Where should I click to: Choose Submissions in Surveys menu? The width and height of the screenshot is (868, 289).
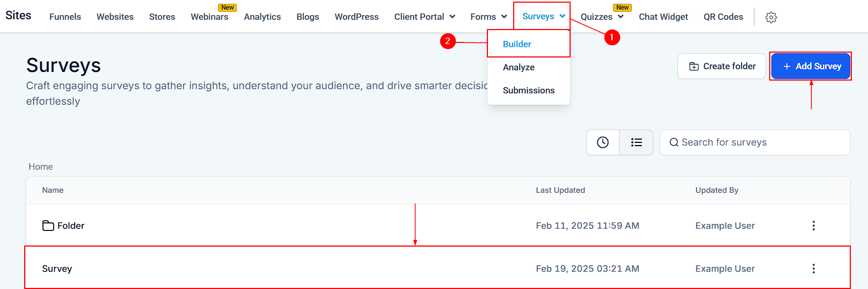click(529, 90)
